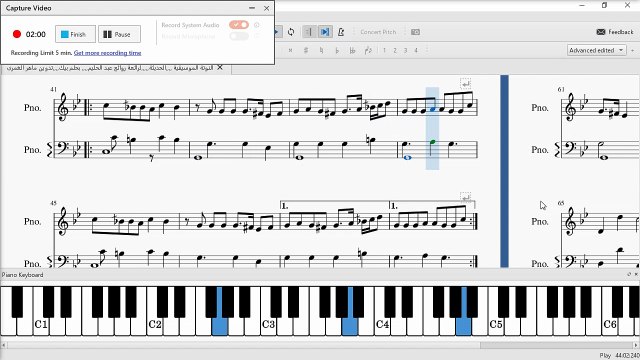Click info icon next to Record Microphone

(x=257, y=36)
